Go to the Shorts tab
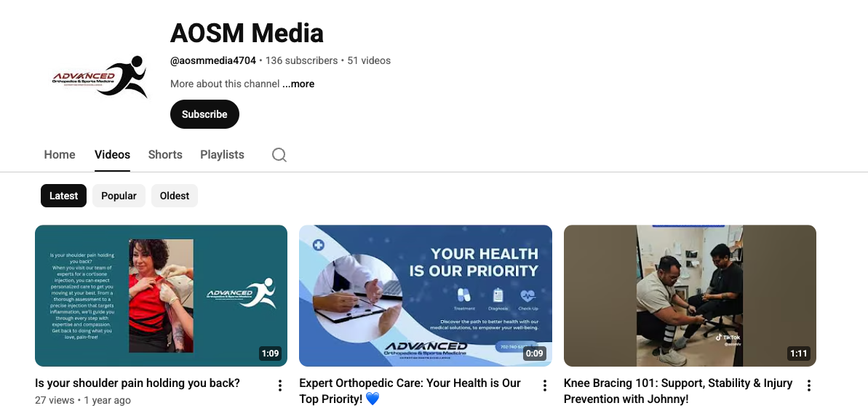Screen dimensions: 868x411 click(165, 155)
